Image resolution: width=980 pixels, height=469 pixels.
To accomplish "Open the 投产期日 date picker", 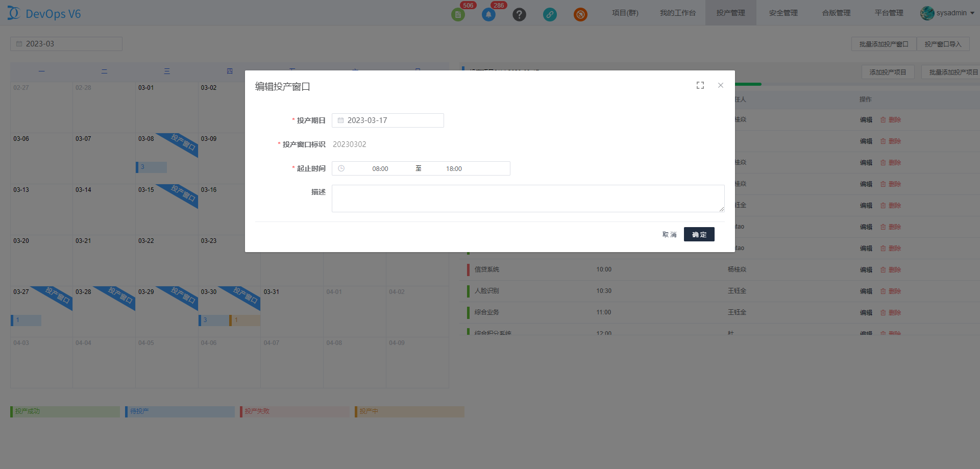I will 388,120.
